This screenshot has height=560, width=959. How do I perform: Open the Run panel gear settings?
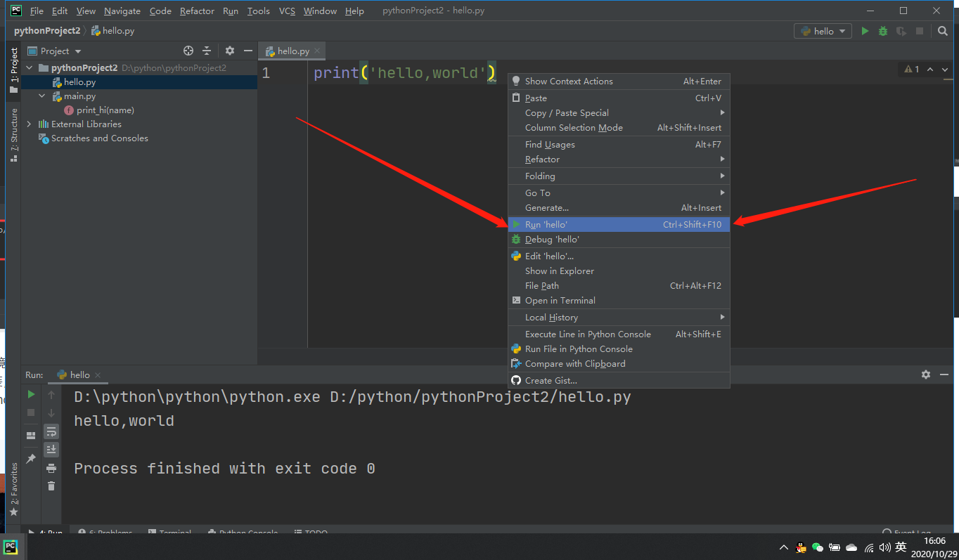[x=926, y=375]
